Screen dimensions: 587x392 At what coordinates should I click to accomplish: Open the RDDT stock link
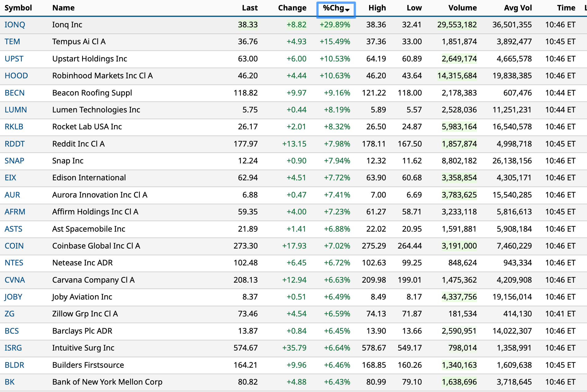[x=14, y=144]
